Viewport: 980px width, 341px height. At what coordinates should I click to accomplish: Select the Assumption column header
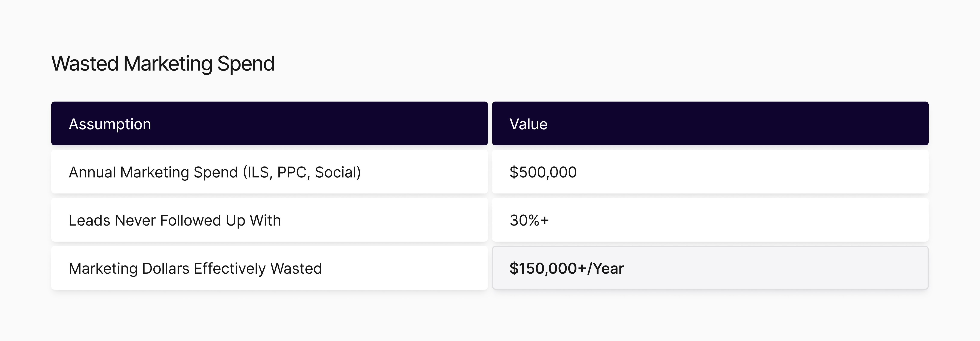pos(110,124)
